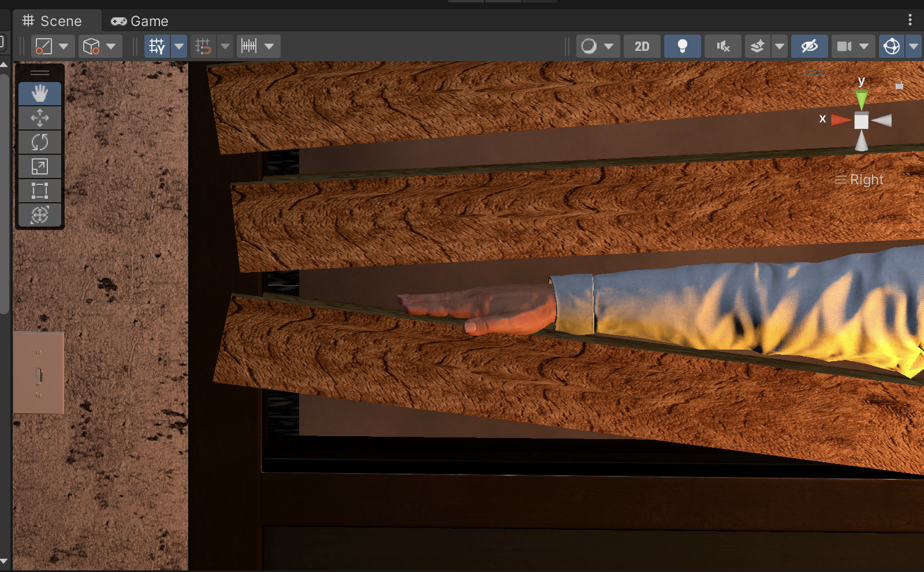The height and width of the screenshot is (572, 924).
Task: Grab the orientation gizmo overlay handle
Action: (814, 73)
